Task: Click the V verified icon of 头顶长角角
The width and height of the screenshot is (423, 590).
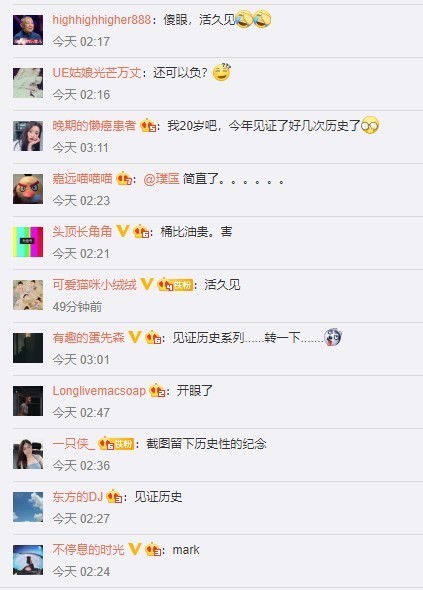Action: 123,231
